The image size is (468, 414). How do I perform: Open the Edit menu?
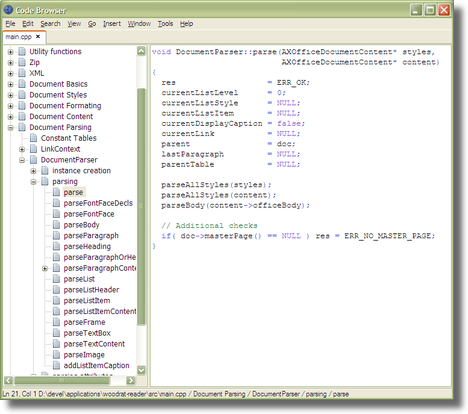click(x=28, y=24)
